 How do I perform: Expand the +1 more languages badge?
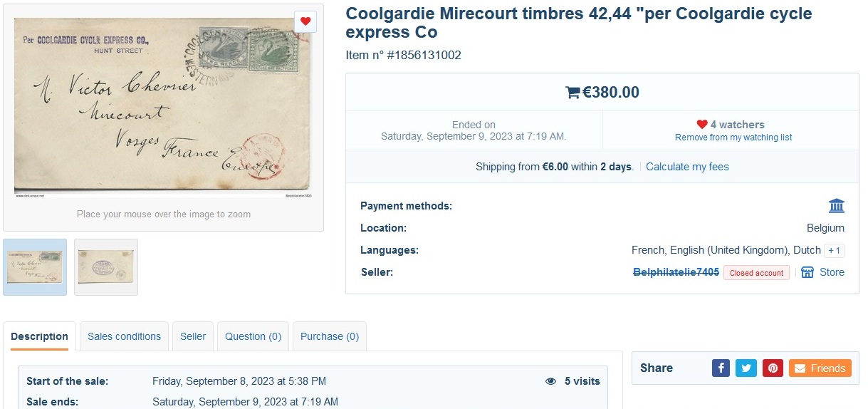click(834, 250)
